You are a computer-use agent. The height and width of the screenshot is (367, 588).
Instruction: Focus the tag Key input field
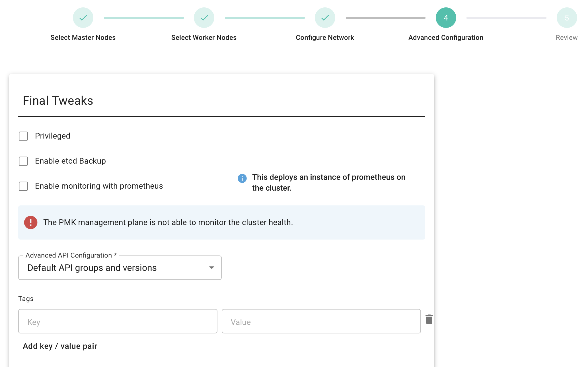pos(118,321)
